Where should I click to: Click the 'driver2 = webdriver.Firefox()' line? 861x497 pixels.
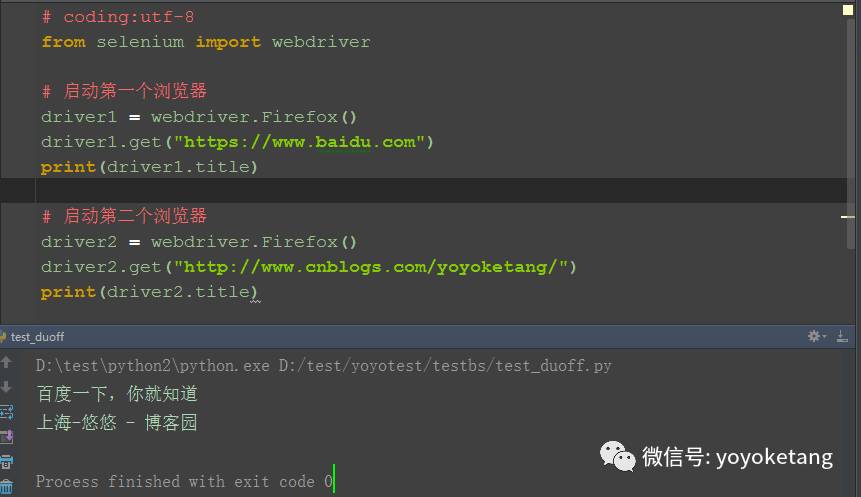[199, 242]
